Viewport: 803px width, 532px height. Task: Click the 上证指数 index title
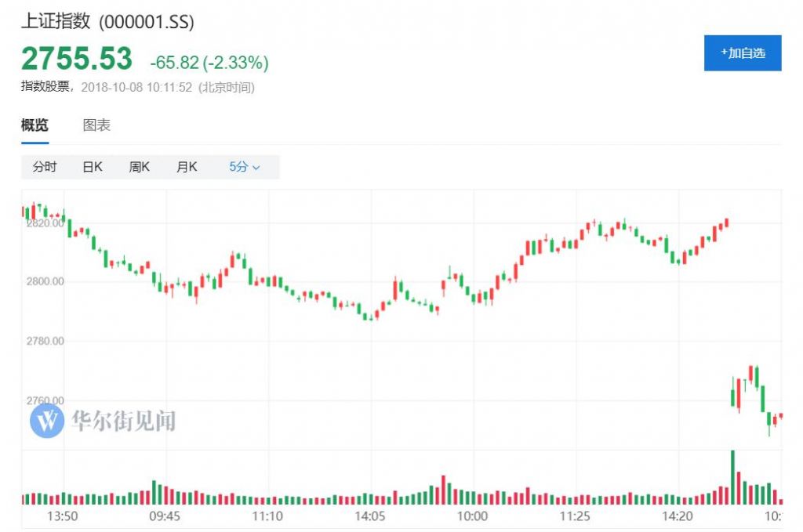pyautogui.click(x=56, y=21)
